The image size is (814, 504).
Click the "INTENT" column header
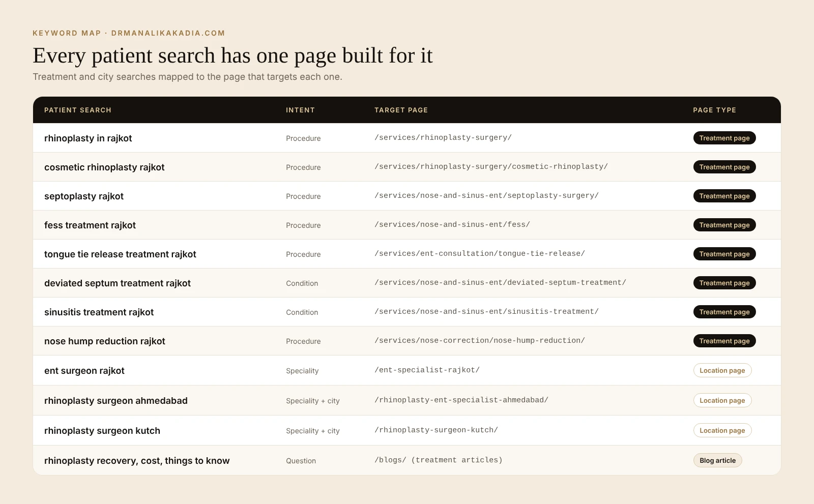pyautogui.click(x=300, y=110)
